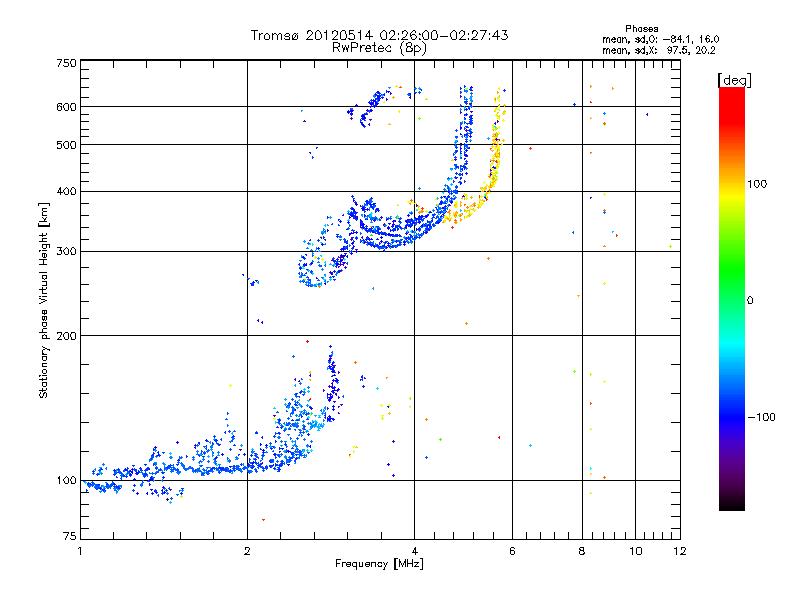Select the 'mean, sd,O: -84.1, 16.0' line
The image size is (800, 600).
tap(661, 39)
